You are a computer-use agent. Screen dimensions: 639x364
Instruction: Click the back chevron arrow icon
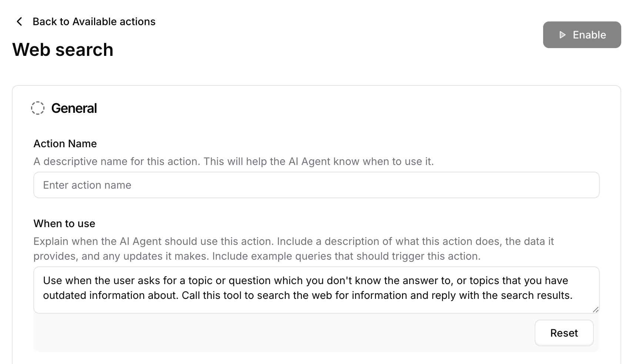[19, 21]
